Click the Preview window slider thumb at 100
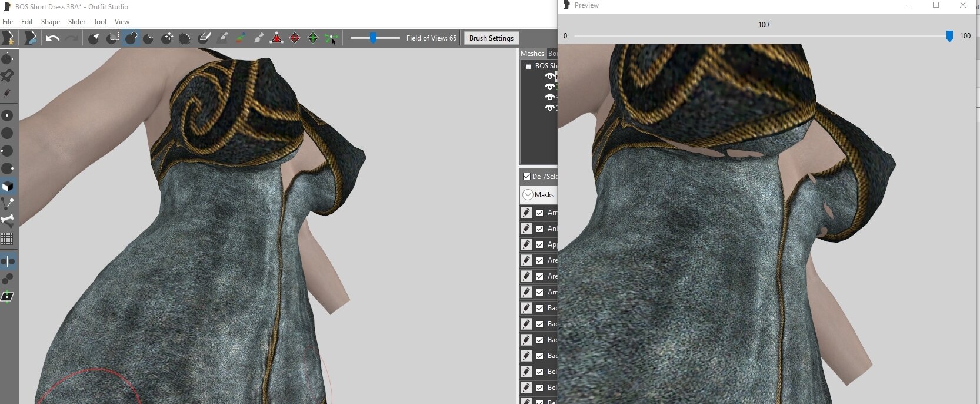Screen dimensions: 980x404 pyautogui.click(x=949, y=37)
